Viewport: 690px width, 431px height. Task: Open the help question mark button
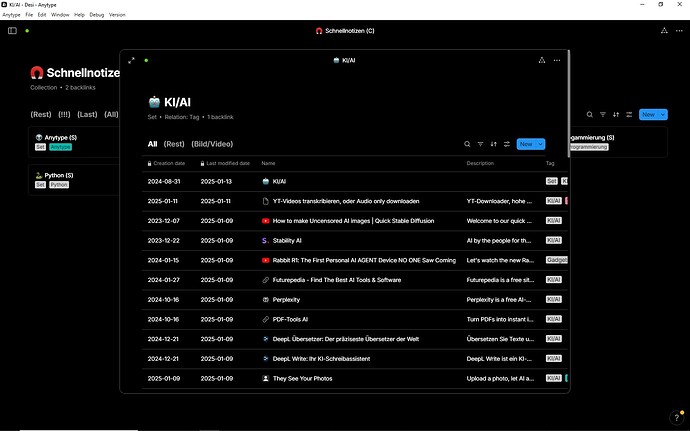coord(677,417)
